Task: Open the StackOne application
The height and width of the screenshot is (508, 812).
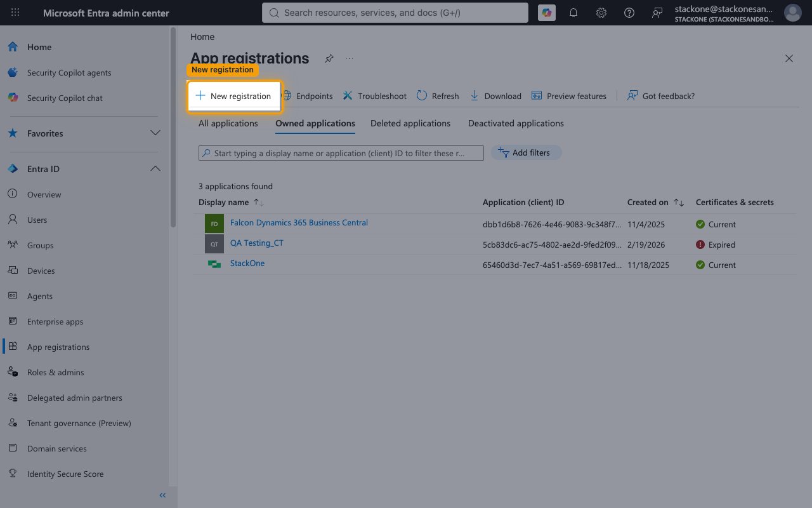Action: [x=247, y=264]
